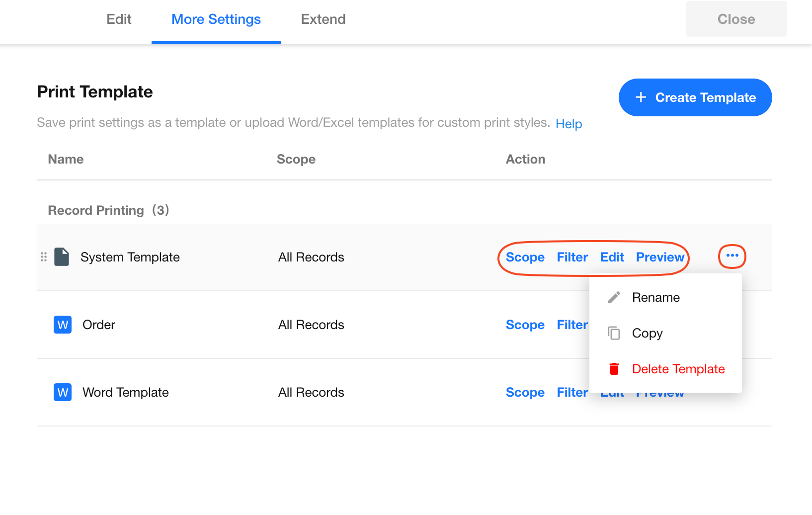Viewport: 812px width, 515px height.
Task: Switch to the Edit tab
Action: 119,19
